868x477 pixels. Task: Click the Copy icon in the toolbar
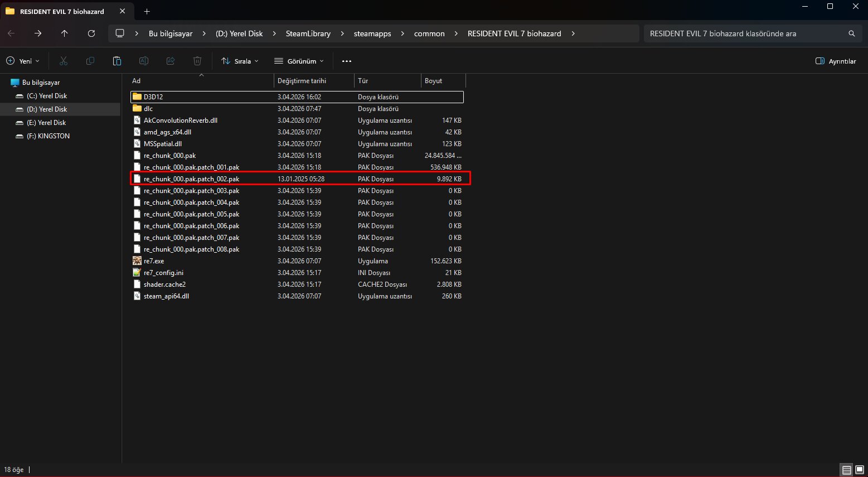tap(90, 61)
